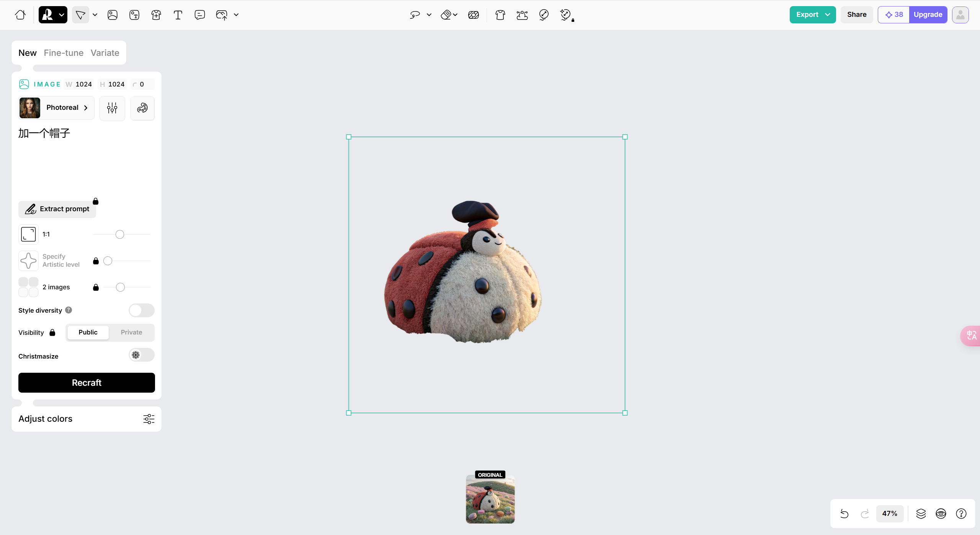Select the Lasso tool

415,15
